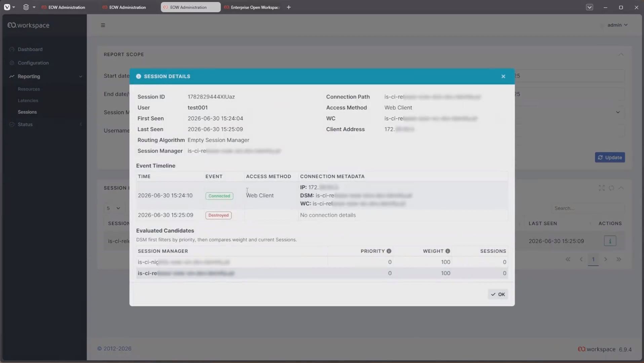Select the is-ci-nig candidate row
The width and height of the screenshot is (644, 363).
pos(322,262)
